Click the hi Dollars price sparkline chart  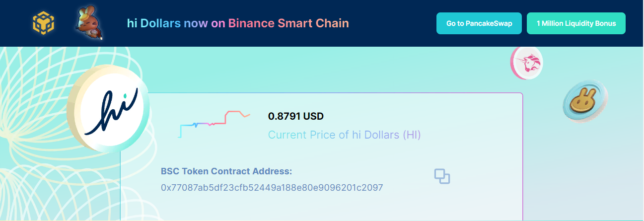(x=214, y=124)
